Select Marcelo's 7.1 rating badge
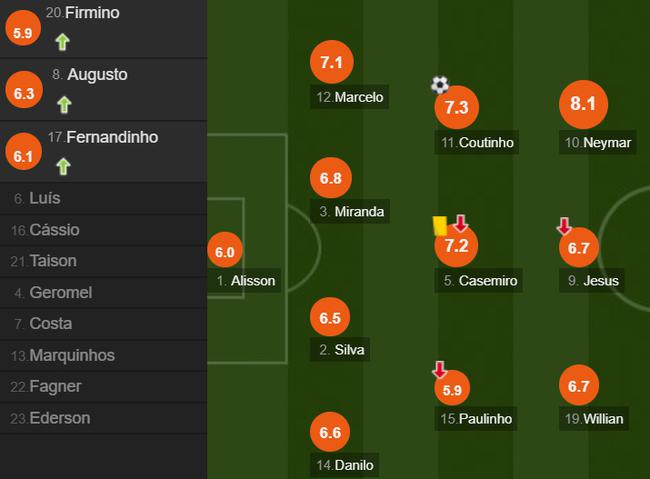 331,62
